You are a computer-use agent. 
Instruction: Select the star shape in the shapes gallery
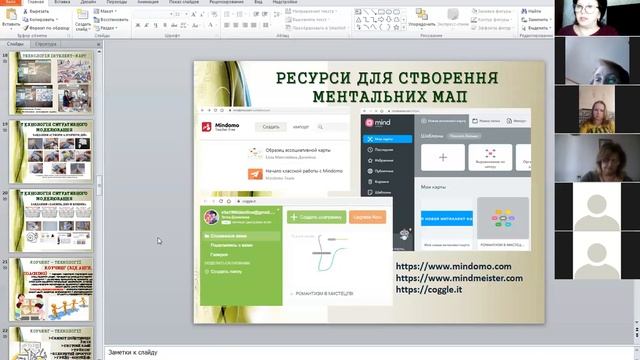396,27
